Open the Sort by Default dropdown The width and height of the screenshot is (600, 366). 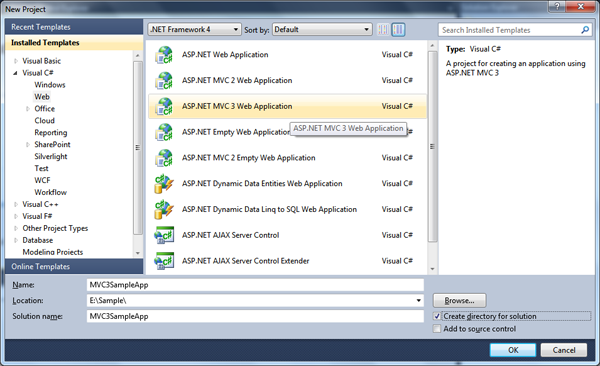(322, 29)
